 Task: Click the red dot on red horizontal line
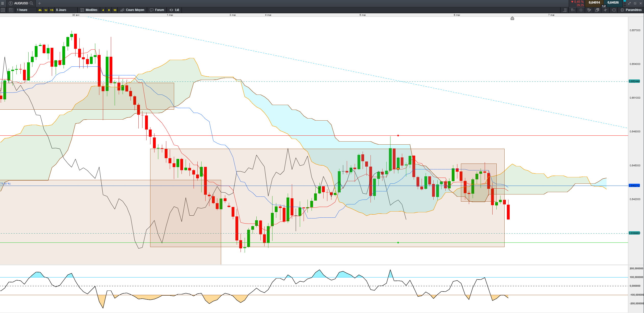point(398,135)
